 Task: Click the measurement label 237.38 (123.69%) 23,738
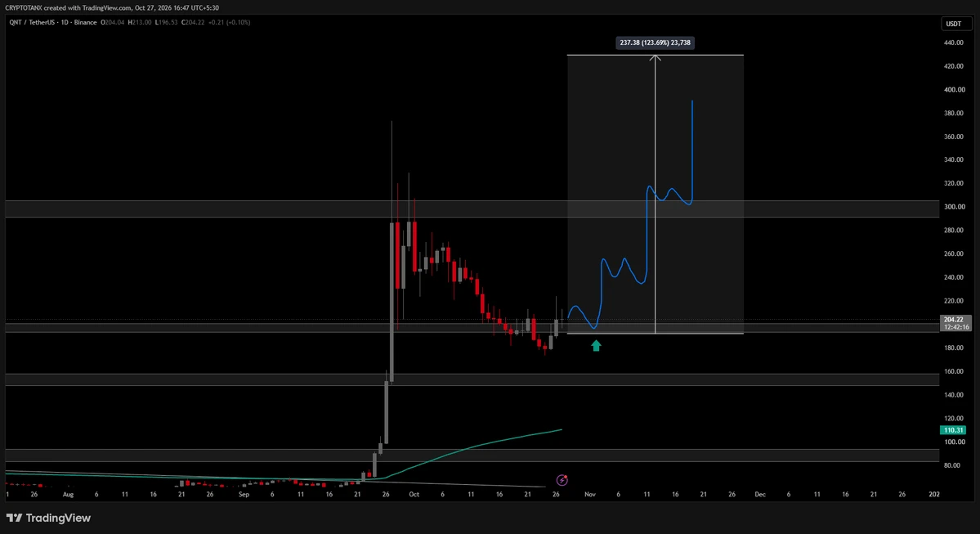pyautogui.click(x=655, y=43)
